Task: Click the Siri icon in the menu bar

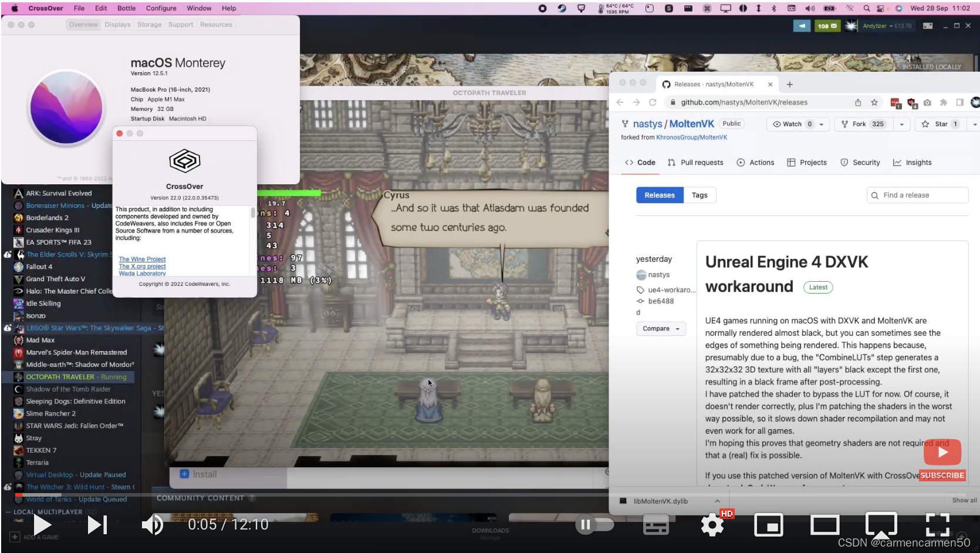Action: [x=898, y=8]
